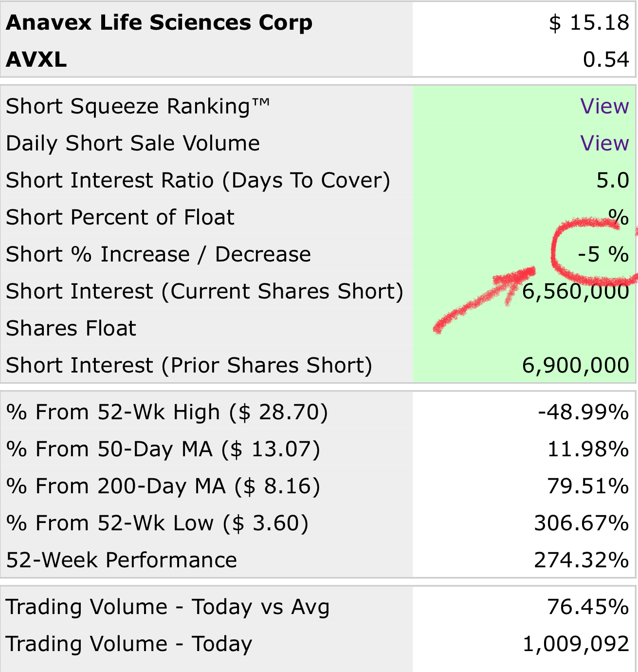
Task: Select the Short Interest Ratio value 5.0
Action: click(x=613, y=180)
